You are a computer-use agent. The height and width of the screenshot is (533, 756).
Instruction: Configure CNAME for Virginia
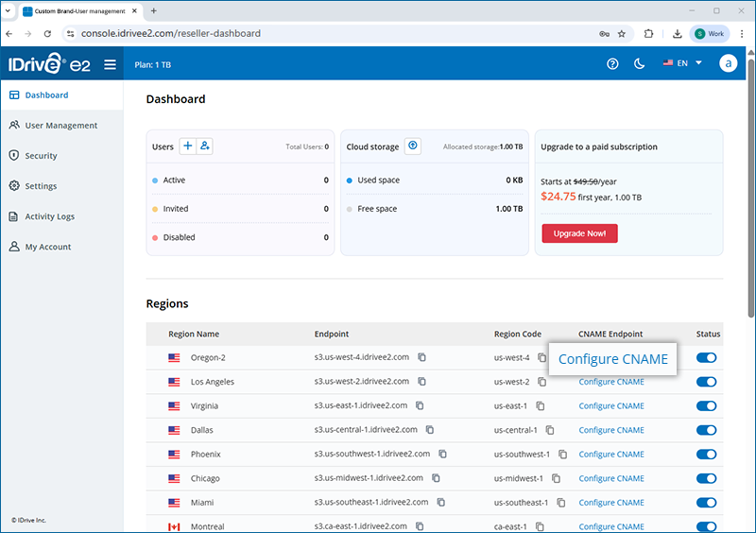[611, 405]
